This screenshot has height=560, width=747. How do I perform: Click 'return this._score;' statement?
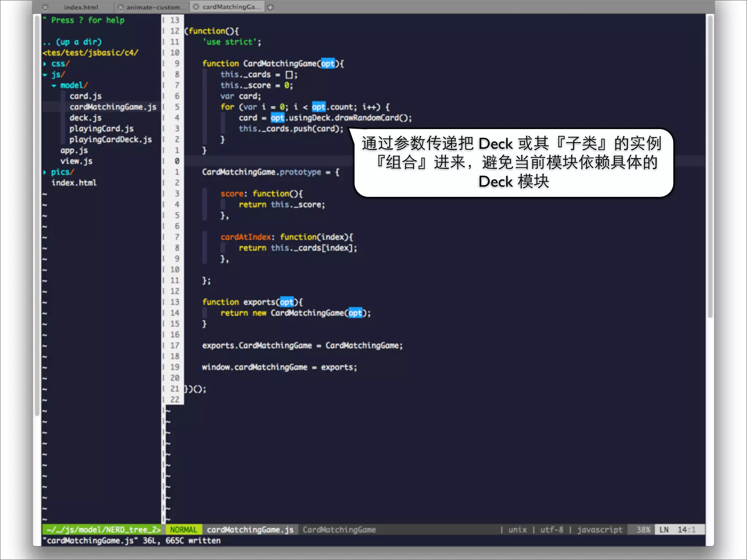282,205
